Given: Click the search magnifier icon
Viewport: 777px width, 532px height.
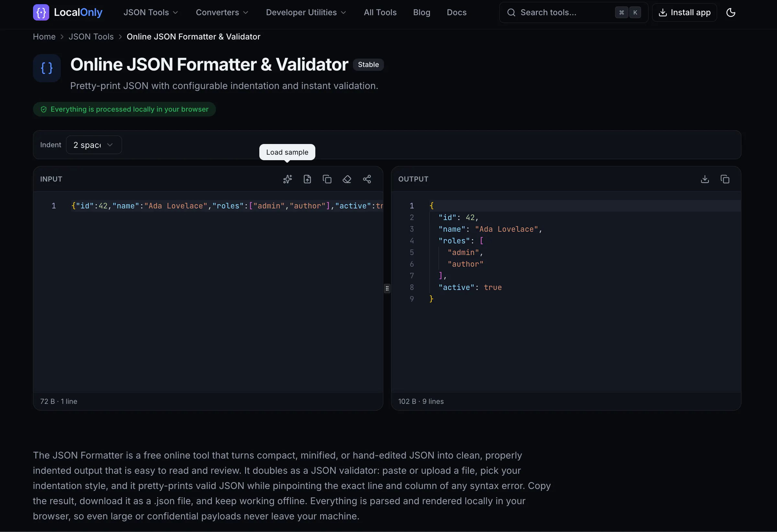Looking at the screenshot, I should point(511,12).
